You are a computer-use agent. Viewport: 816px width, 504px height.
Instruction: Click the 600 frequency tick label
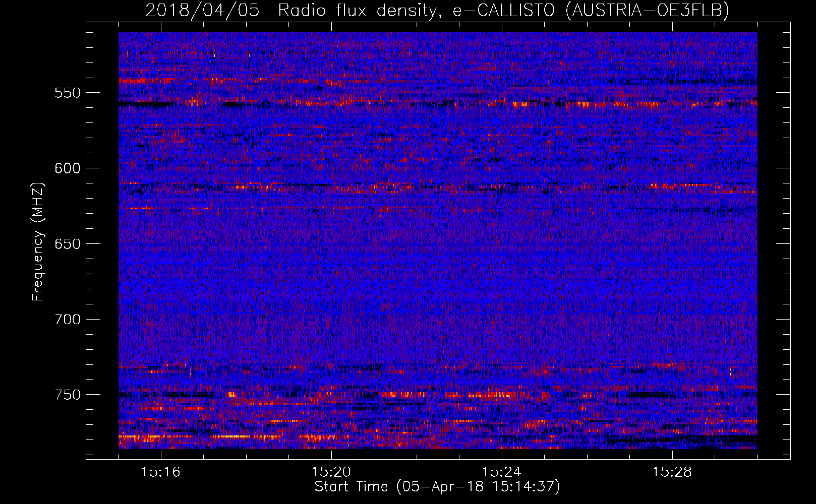pyautogui.click(x=68, y=168)
